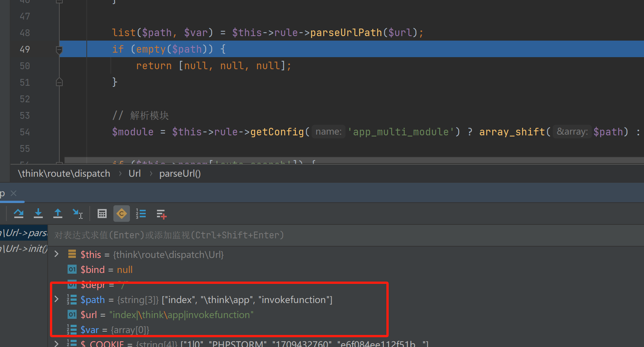Click the Run to Cursor icon
Viewport: 644px width, 347px height.
coord(77,214)
